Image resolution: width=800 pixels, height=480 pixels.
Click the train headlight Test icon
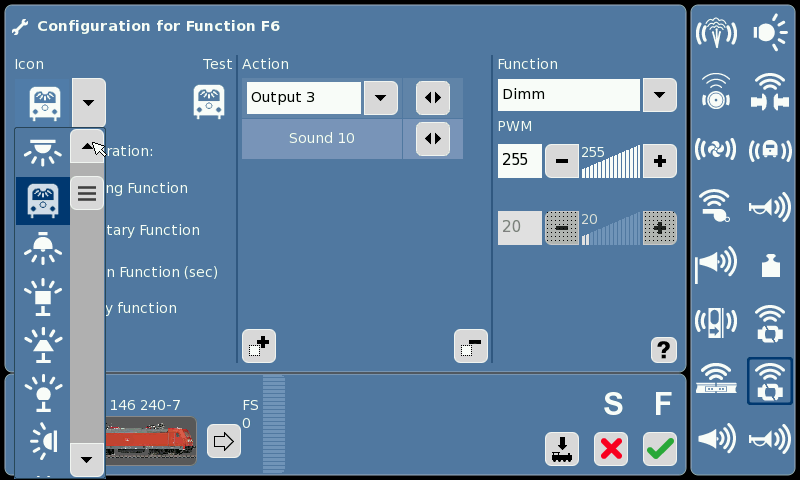click(x=209, y=102)
